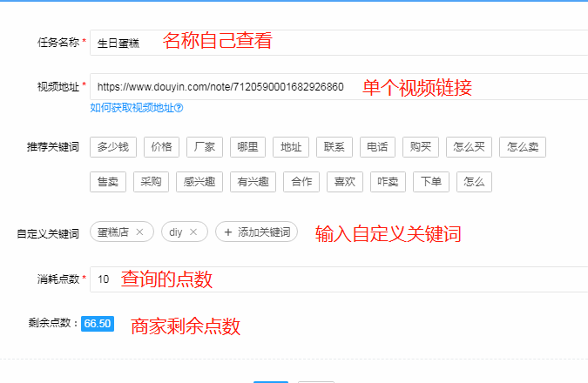This screenshot has width=588, height=383.
Task: Pick the 喜欢 keyword tag
Action: coord(345,182)
